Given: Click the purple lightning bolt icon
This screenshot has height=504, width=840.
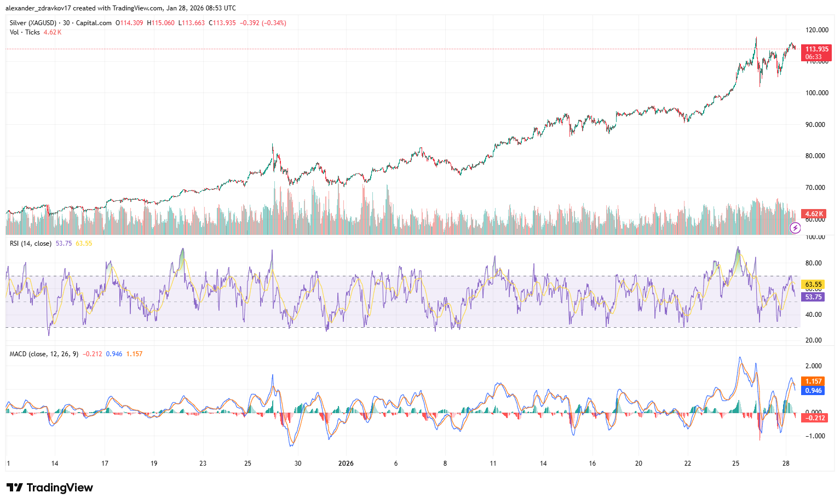Looking at the screenshot, I should (x=795, y=228).
